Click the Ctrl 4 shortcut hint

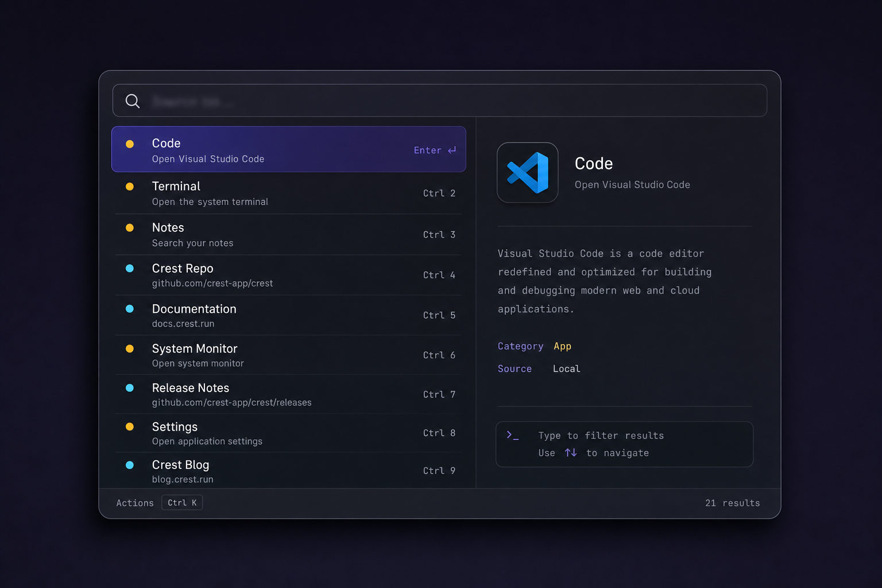439,275
